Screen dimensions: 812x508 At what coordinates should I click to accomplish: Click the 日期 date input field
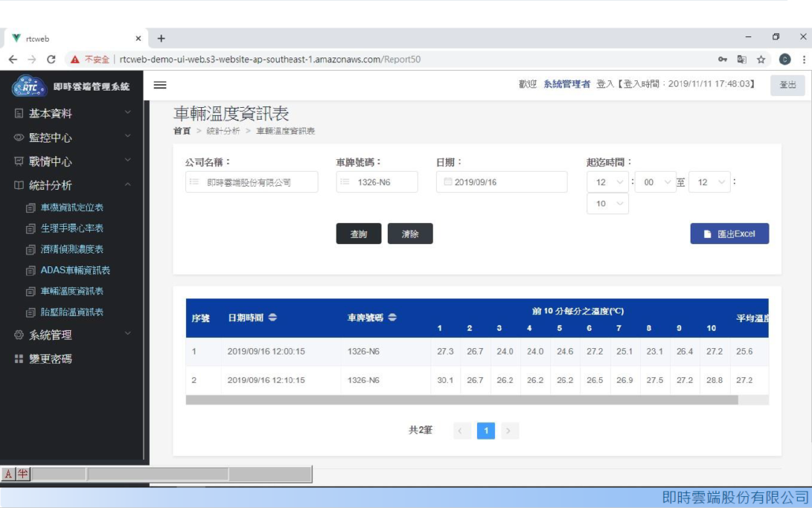click(501, 182)
